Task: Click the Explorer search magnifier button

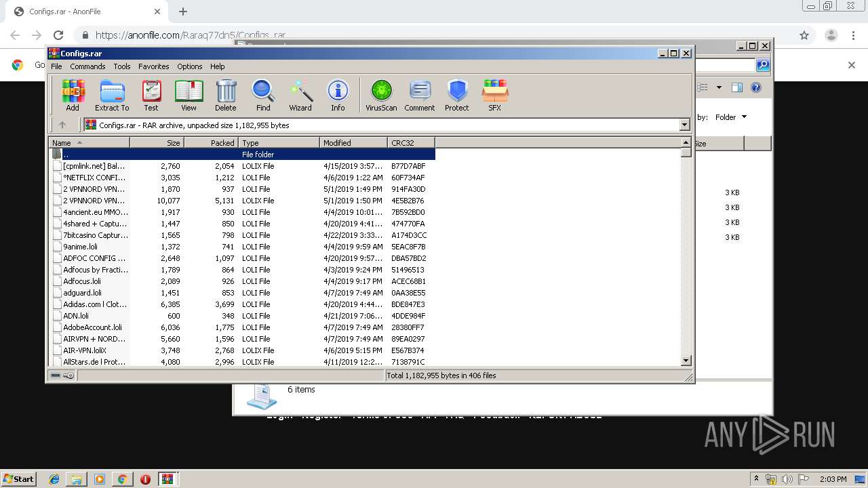Action: coord(763,65)
